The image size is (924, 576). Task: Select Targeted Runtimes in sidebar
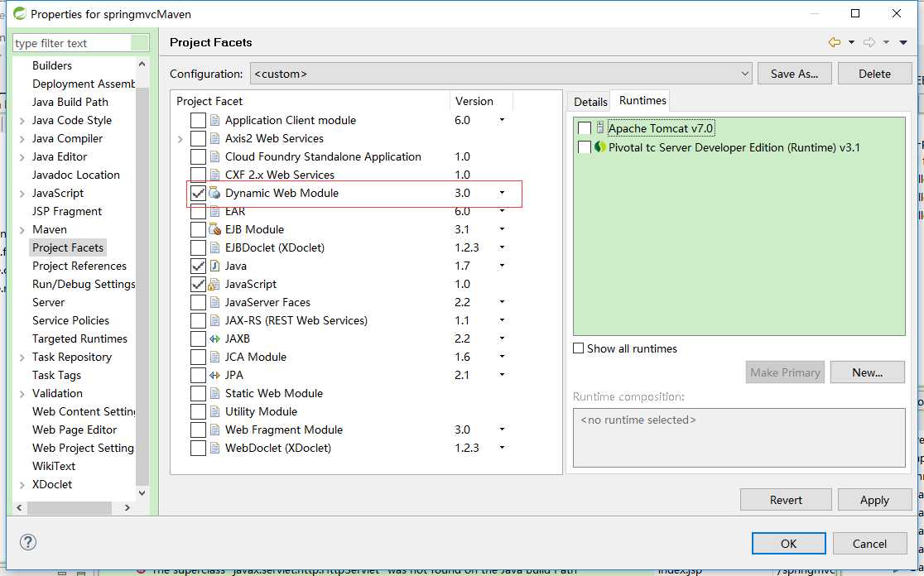click(79, 338)
